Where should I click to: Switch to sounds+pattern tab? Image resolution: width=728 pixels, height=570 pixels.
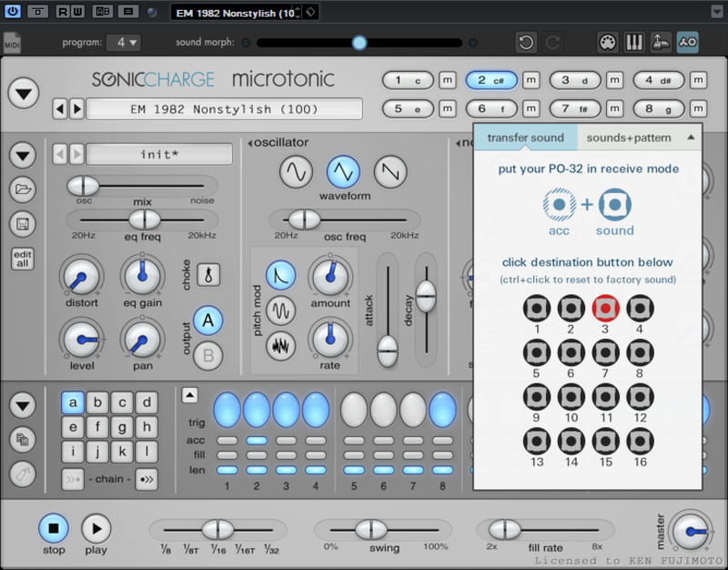tap(629, 137)
